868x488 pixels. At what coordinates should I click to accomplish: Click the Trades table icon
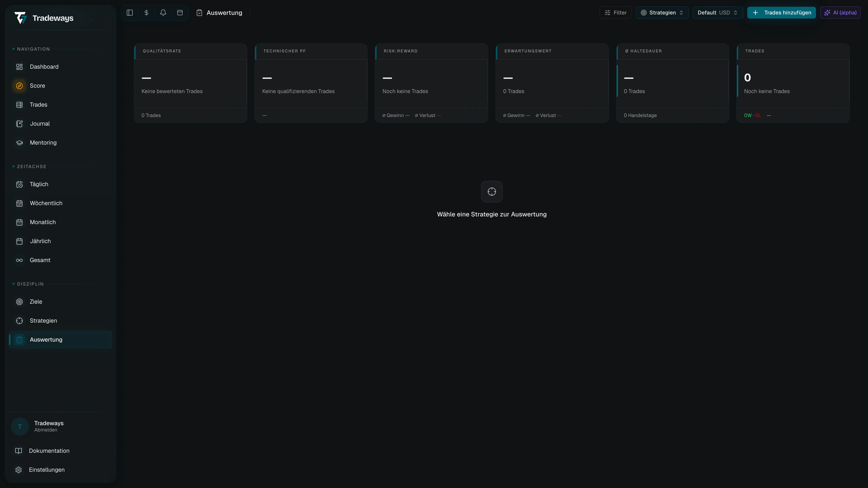pos(19,105)
